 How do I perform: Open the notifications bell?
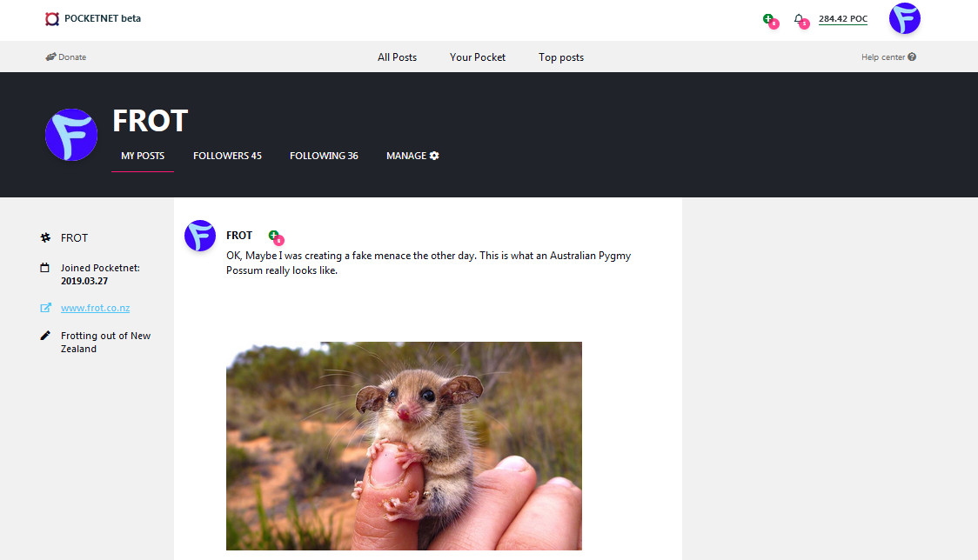799,18
